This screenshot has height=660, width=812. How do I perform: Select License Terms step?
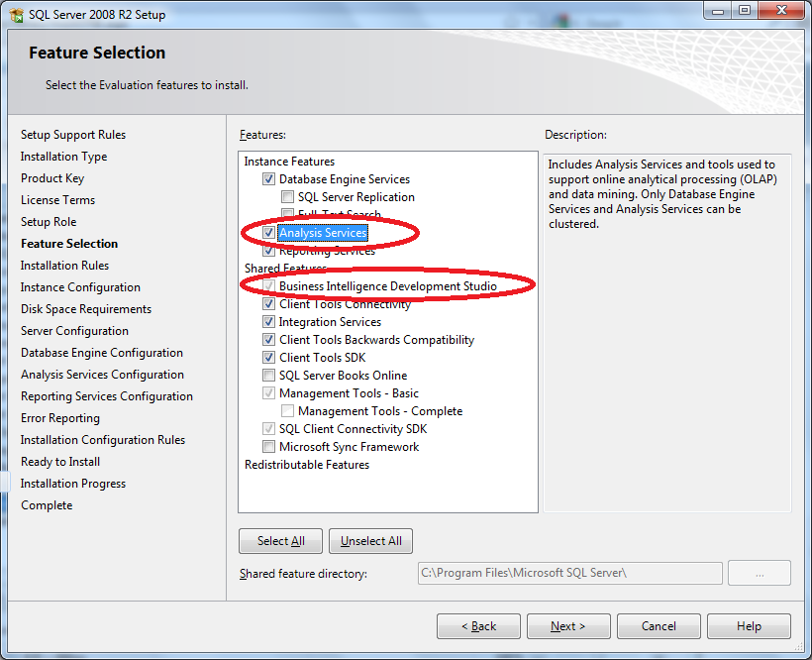tap(58, 200)
